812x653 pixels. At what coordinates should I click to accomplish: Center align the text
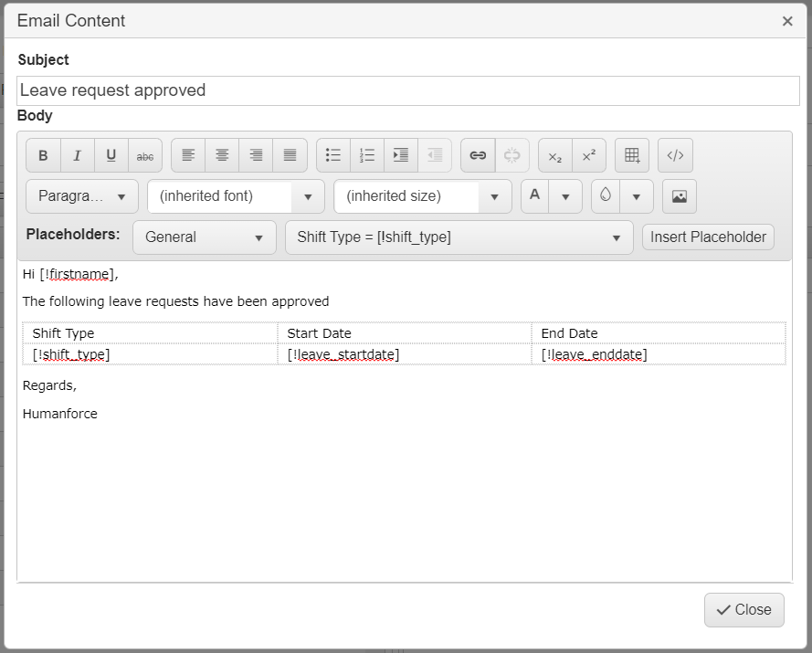pyautogui.click(x=222, y=155)
